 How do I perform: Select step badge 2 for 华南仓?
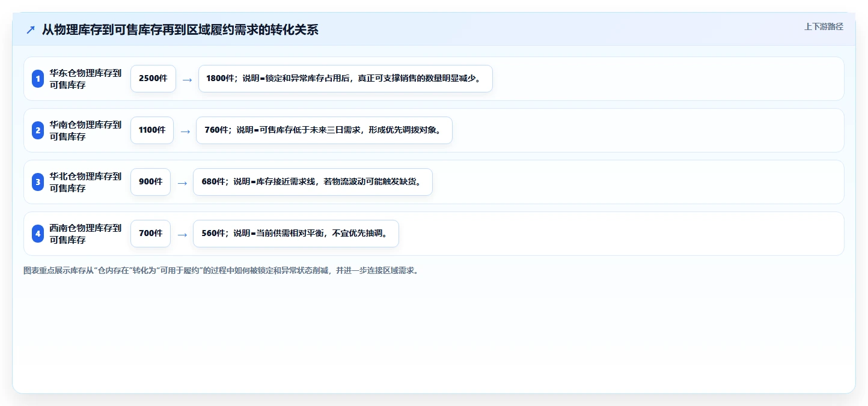coord(38,130)
